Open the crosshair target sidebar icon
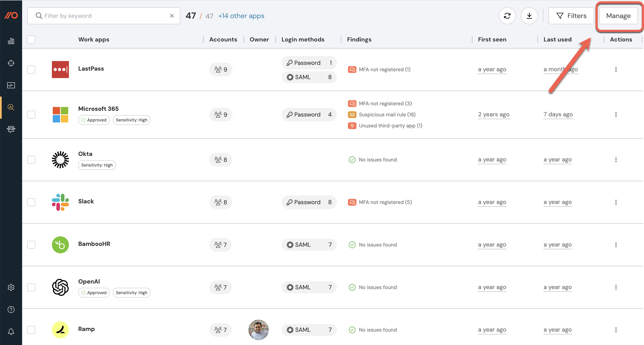This screenshot has width=644, height=345. pos(11,63)
